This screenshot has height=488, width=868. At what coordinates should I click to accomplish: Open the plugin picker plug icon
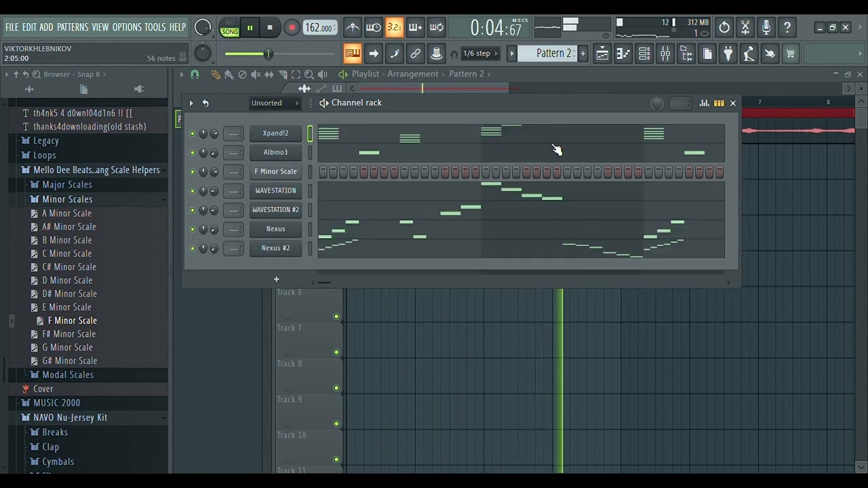click(x=728, y=54)
